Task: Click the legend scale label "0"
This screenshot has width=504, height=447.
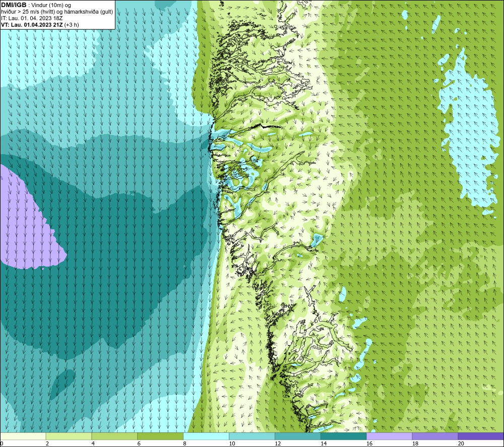Action: 2,443
